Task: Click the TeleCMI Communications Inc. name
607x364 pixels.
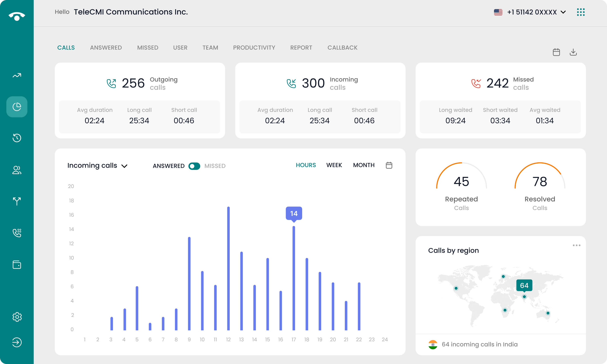Action: [x=131, y=12]
